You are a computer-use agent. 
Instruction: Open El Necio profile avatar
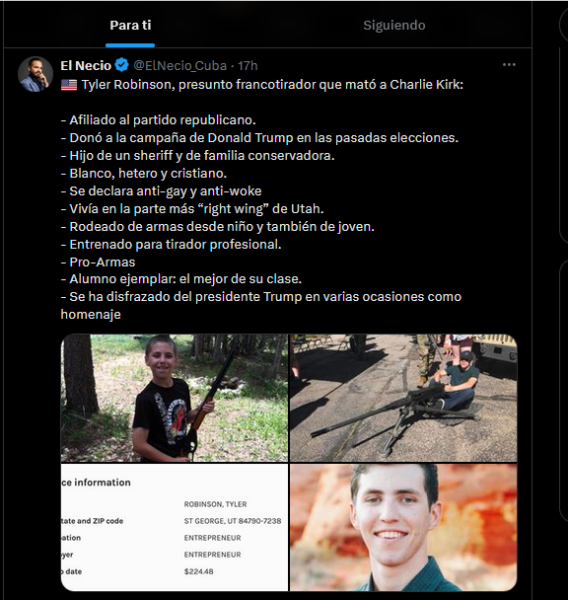(35, 74)
